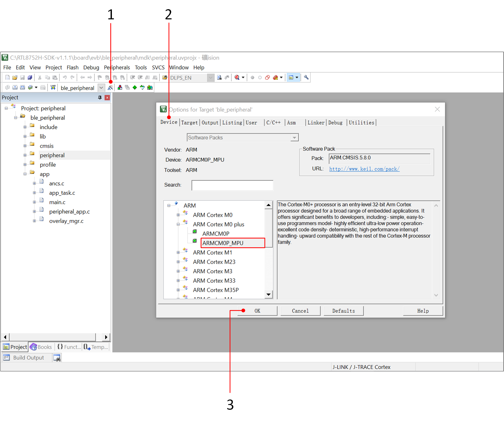Click the Navigate Forwards arrow icon
This screenshot has height=422, width=504.
click(x=90, y=77)
